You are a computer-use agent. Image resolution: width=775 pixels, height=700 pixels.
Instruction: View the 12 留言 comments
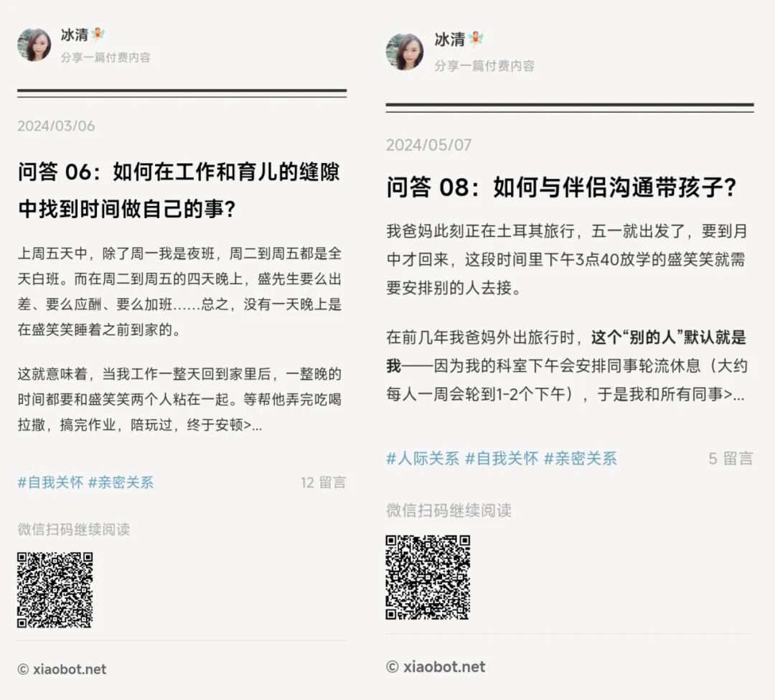(323, 482)
